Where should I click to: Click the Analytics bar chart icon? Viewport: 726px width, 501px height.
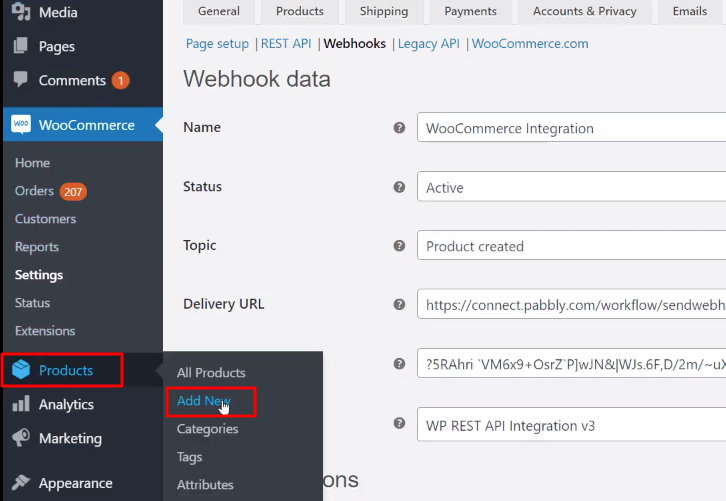tap(21, 404)
